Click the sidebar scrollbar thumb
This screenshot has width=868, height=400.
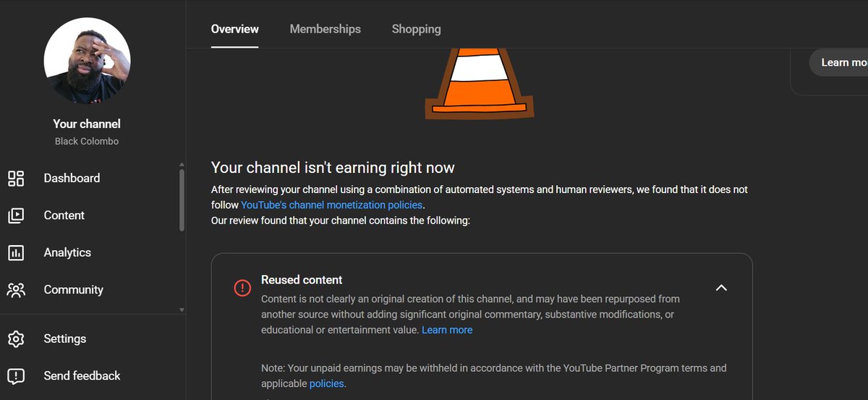click(182, 200)
